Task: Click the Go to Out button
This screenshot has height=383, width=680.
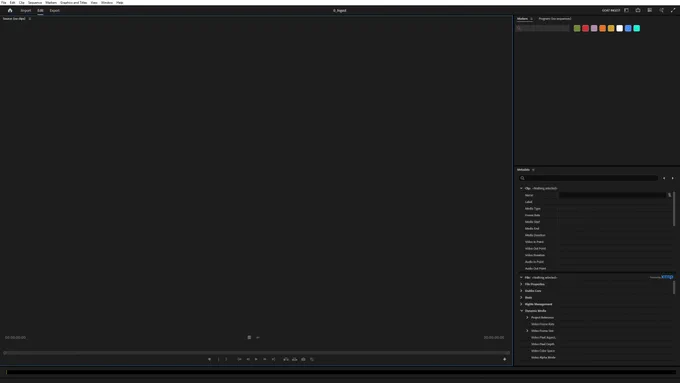Action: tap(274, 359)
